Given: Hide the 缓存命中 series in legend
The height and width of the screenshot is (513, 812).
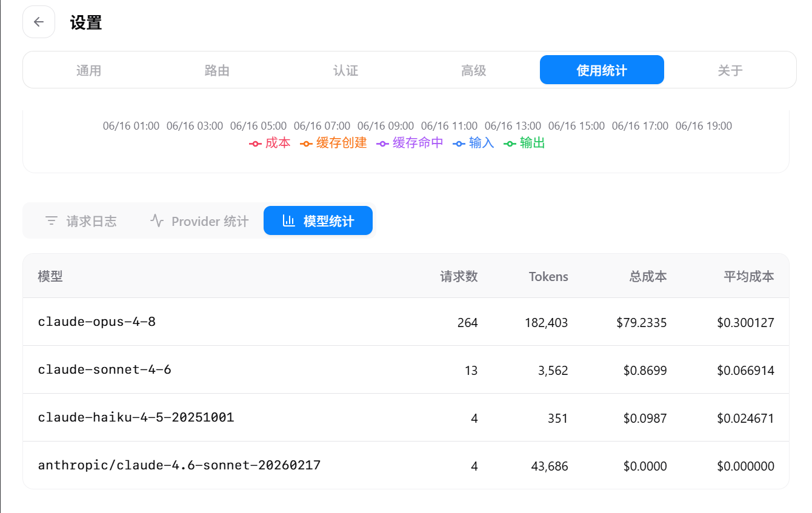Looking at the screenshot, I should click(x=410, y=144).
